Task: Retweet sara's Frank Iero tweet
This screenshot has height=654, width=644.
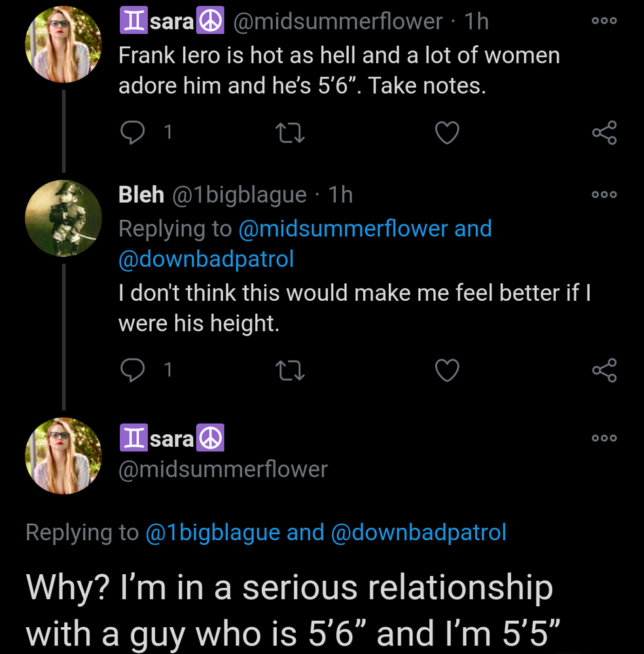Action: coord(290,133)
